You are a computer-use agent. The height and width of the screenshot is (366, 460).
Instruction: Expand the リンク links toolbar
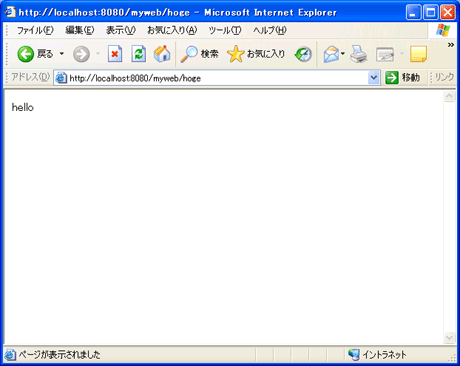pos(444,77)
